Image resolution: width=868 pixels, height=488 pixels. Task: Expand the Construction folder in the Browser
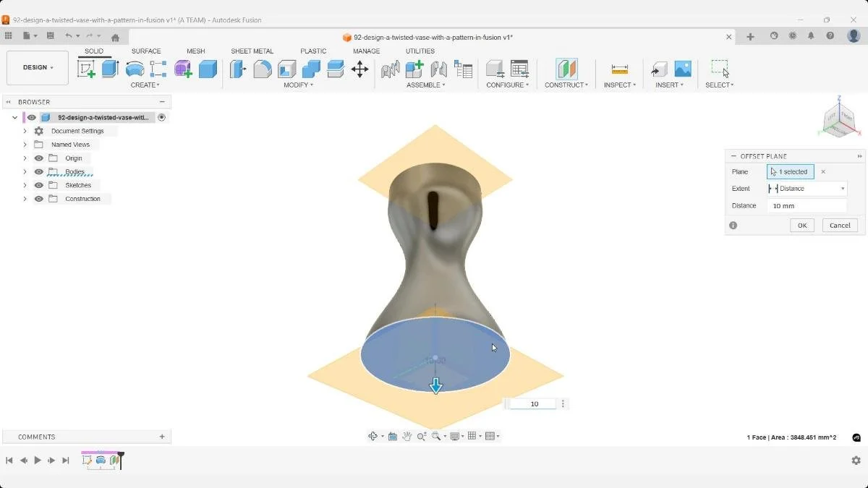(25, 198)
